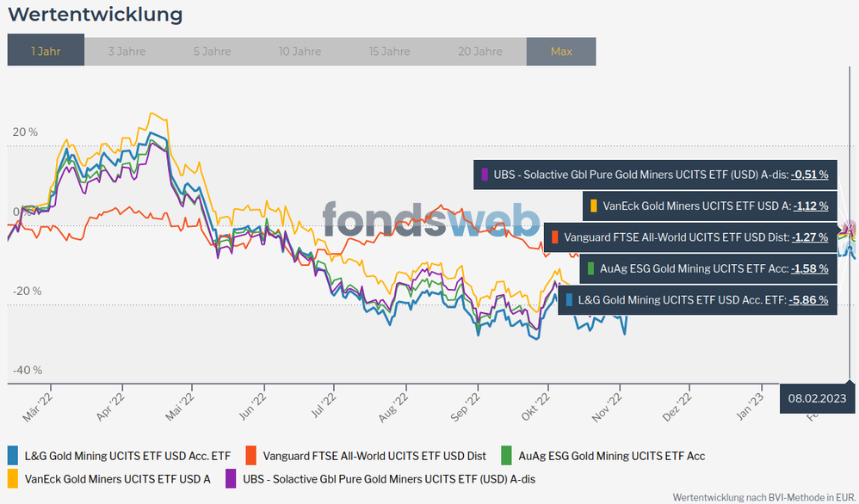
Task: Click the fondsweb watermark logo in chart
Action: point(431,219)
